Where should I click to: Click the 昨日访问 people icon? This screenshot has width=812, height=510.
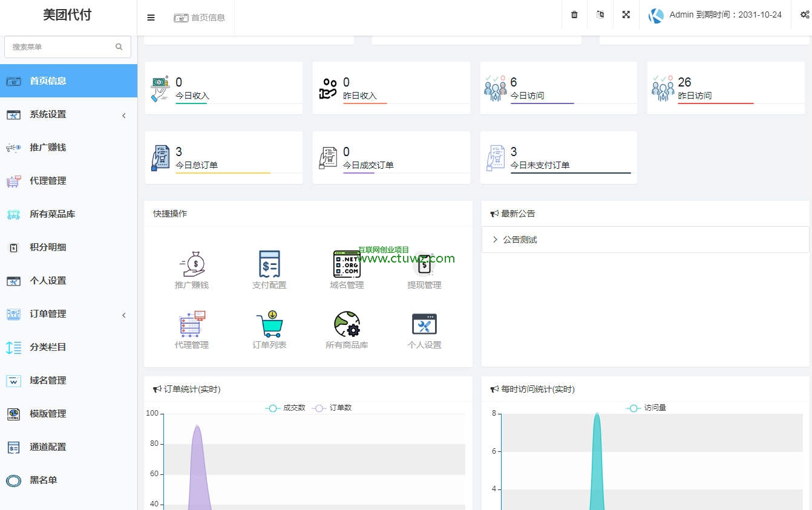point(663,88)
